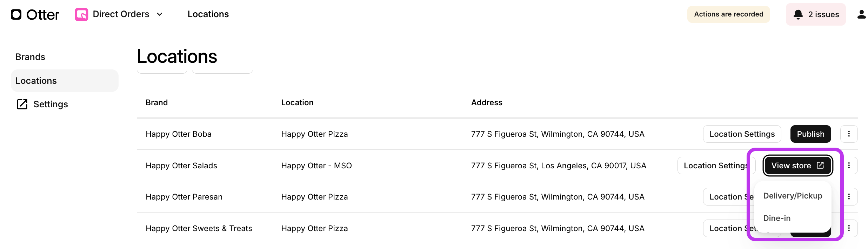Open more options for Happy Otter Sweets & Treats

click(x=849, y=228)
